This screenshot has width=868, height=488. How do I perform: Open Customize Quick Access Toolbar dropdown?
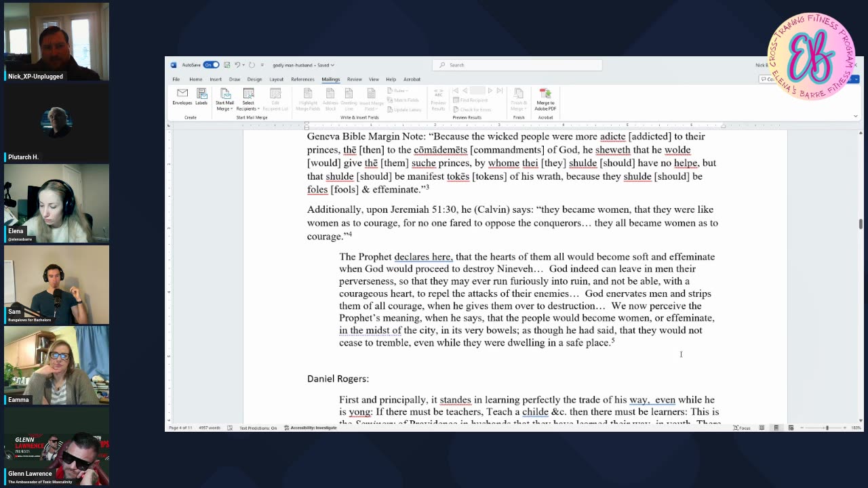coord(262,65)
